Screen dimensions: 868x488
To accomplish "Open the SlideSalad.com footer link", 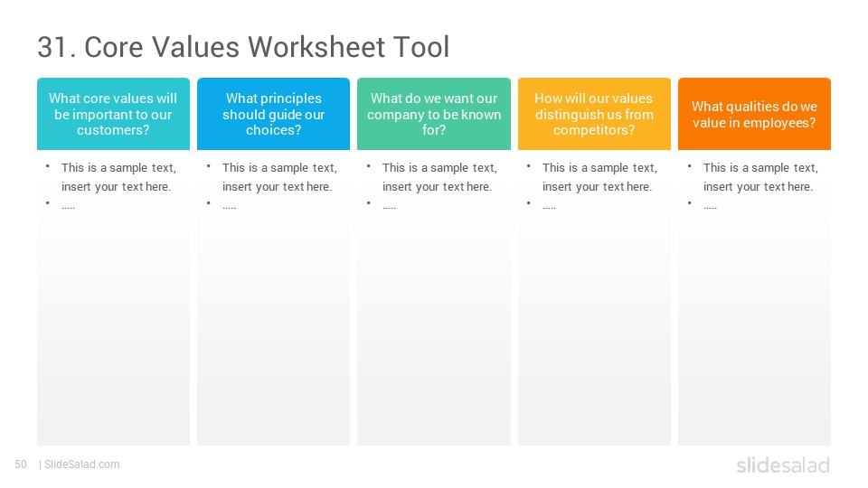I will (x=82, y=465).
